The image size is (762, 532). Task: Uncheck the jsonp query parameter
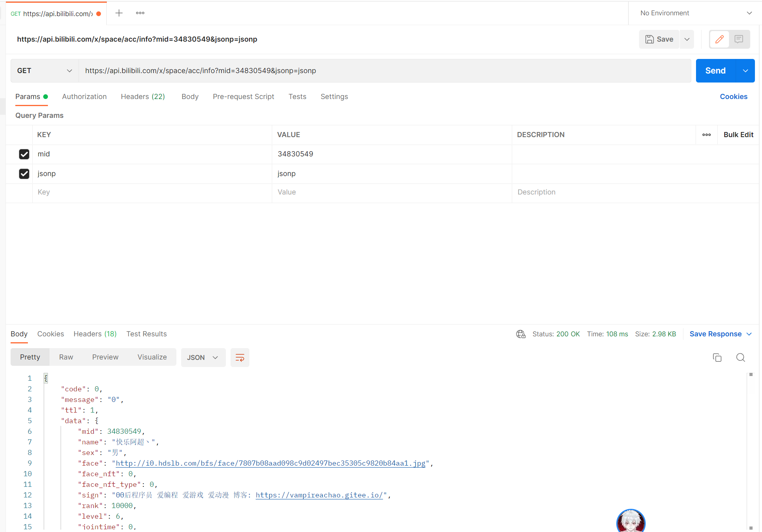[24, 174]
